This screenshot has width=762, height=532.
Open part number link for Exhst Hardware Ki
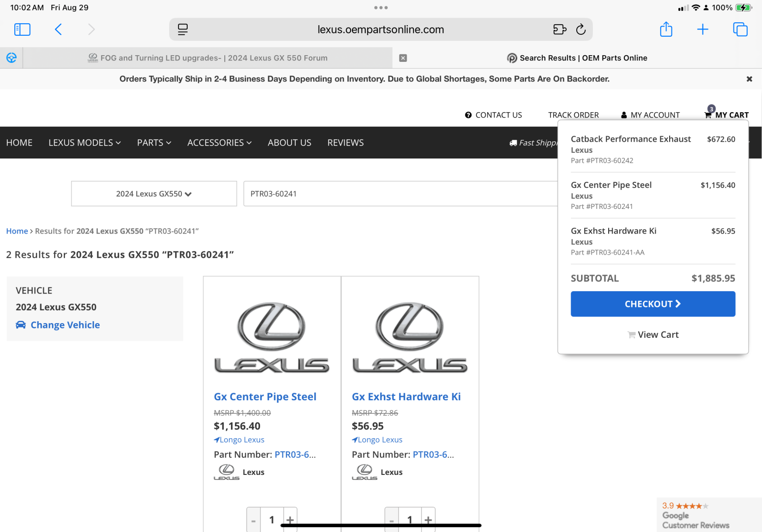[433, 454]
